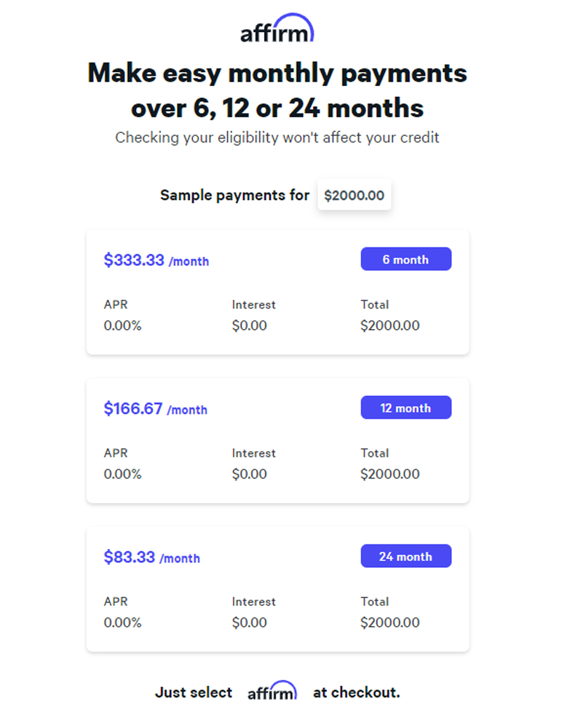Click the Affirm logo near checkout text

tap(272, 691)
